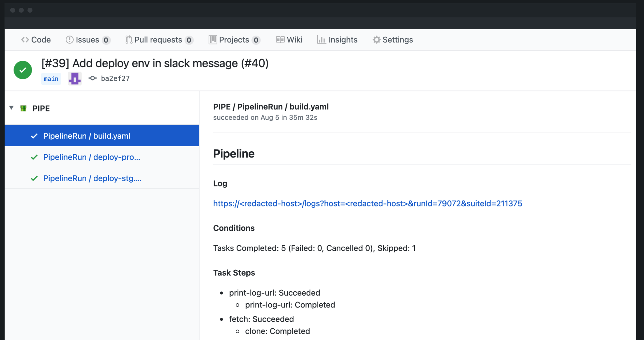The image size is (644, 340).
Task: Select PipelineRun / deploy-pro... check
Action: click(102, 157)
